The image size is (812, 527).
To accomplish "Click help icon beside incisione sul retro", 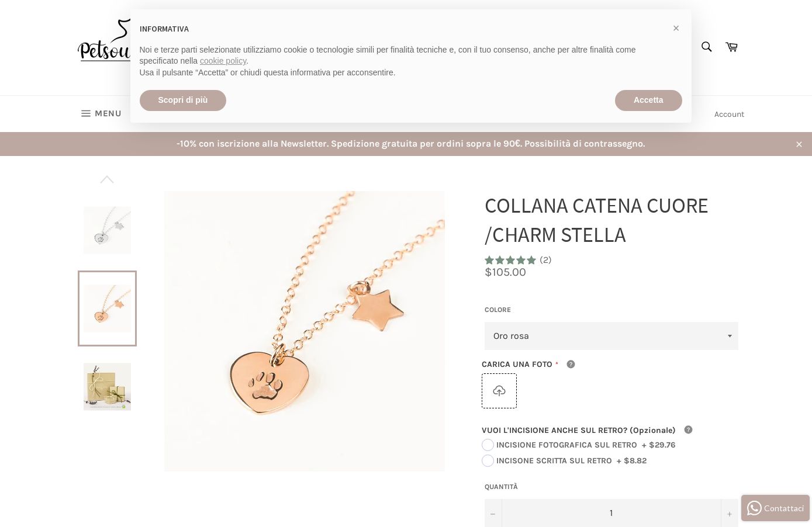I will pos(689,430).
